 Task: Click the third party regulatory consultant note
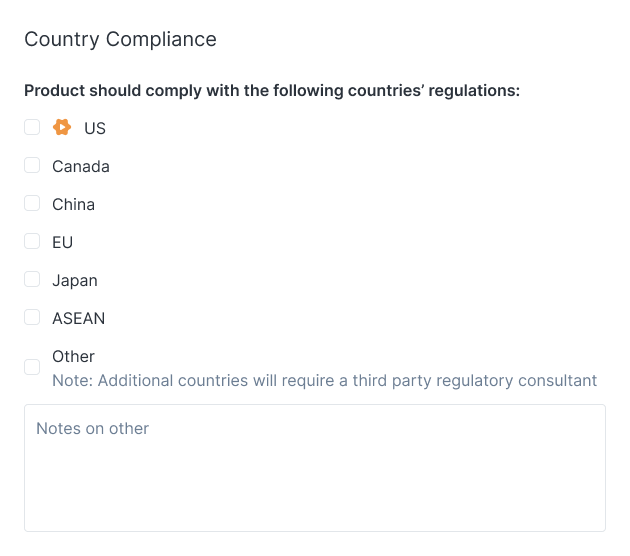[325, 380]
